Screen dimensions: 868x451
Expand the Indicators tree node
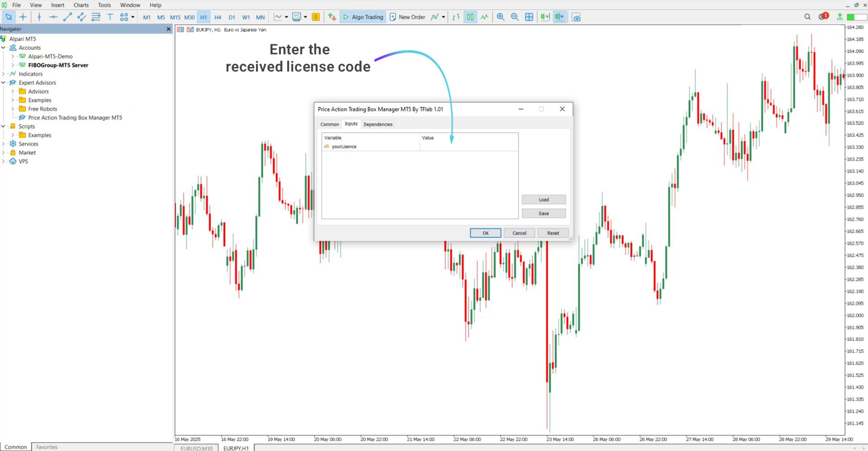[4, 74]
